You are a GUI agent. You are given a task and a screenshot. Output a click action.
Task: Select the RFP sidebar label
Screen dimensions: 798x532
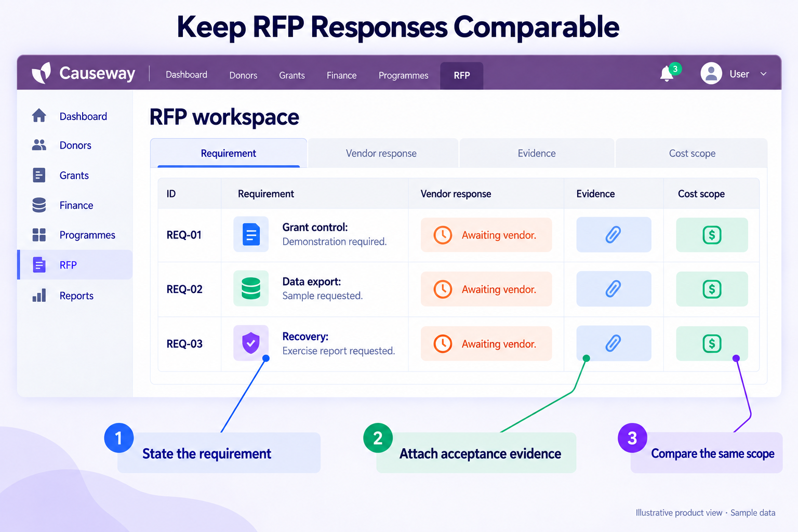coord(68,265)
